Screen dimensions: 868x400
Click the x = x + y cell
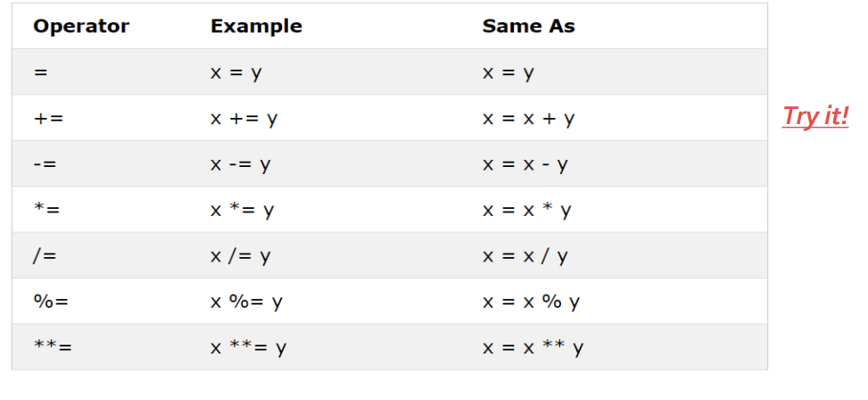[x=529, y=119]
